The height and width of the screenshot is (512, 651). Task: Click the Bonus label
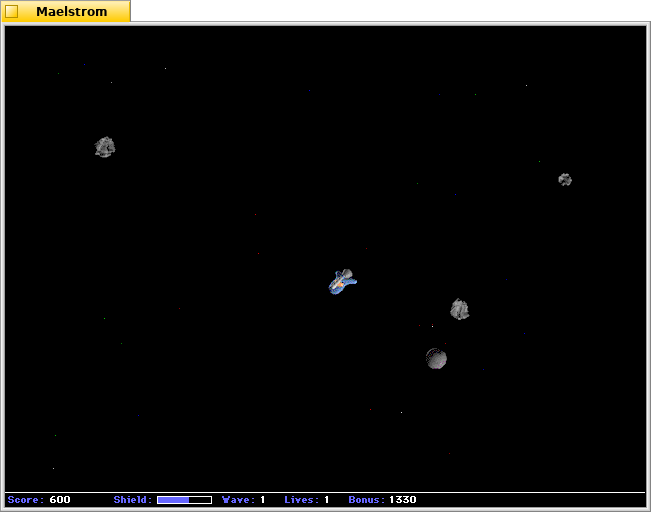click(367, 500)
